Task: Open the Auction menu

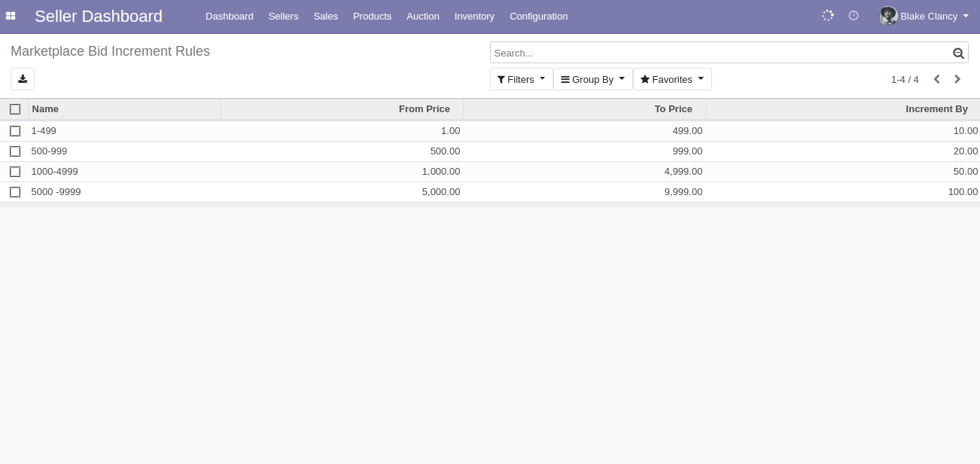Action: [423, 16]
